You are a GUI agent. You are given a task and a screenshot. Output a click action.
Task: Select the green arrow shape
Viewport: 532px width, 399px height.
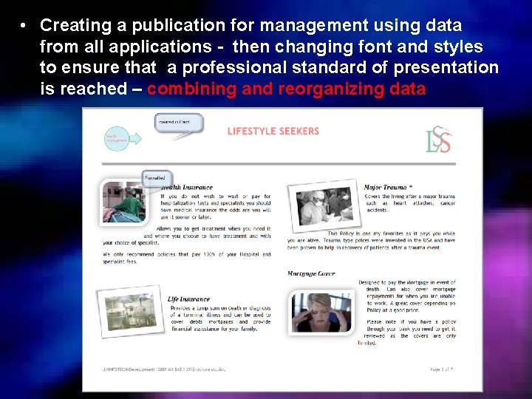click(x=135, y=138)
